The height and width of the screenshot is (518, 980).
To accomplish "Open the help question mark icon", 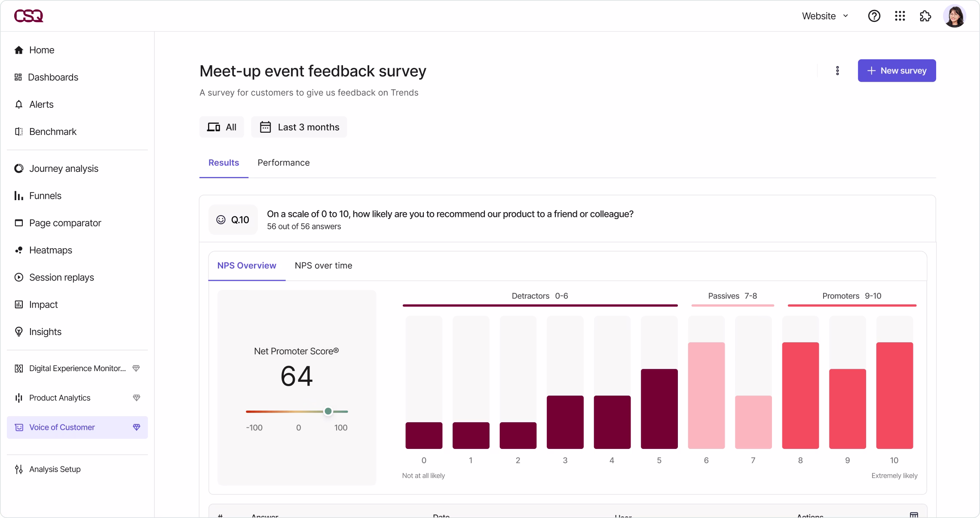I will click(x=874, y=16).
